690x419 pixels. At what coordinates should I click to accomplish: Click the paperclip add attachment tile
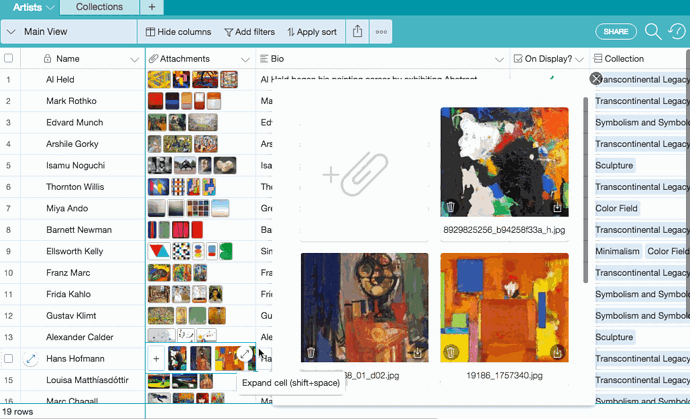[x=364, y=174]
